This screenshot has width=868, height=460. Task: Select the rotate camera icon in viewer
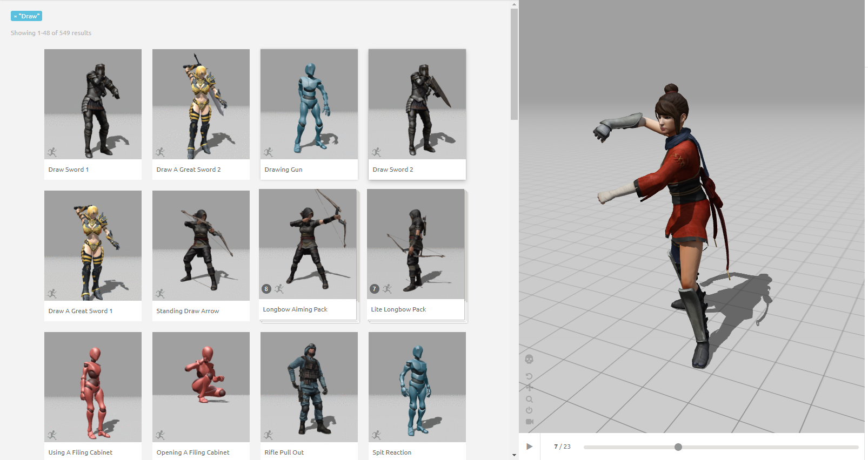click(529, 376)
